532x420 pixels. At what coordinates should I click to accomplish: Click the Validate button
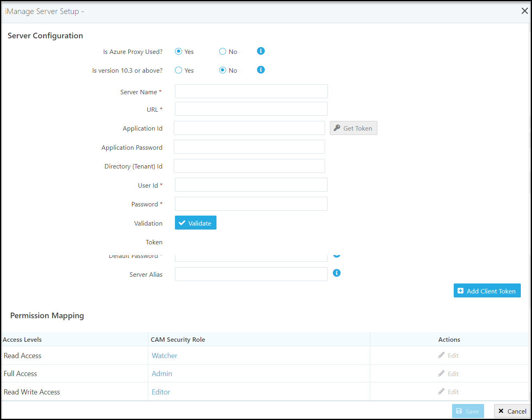[196, 223]
